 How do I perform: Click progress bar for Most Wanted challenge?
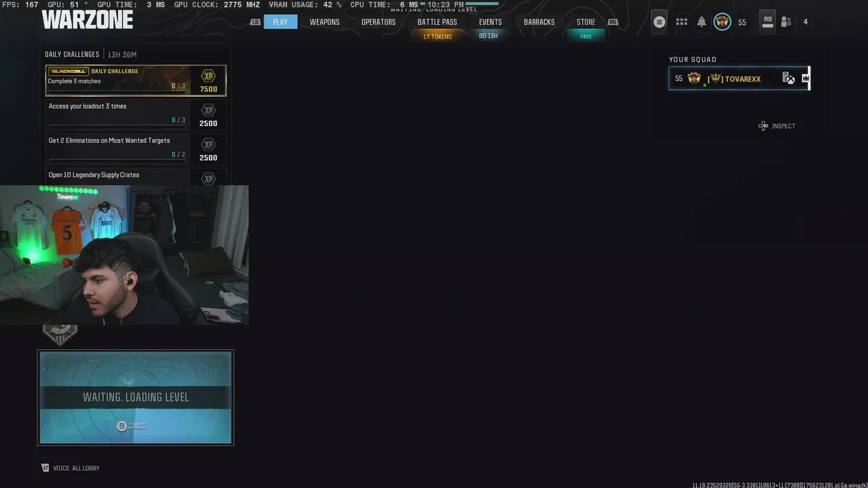coord(117,160)
